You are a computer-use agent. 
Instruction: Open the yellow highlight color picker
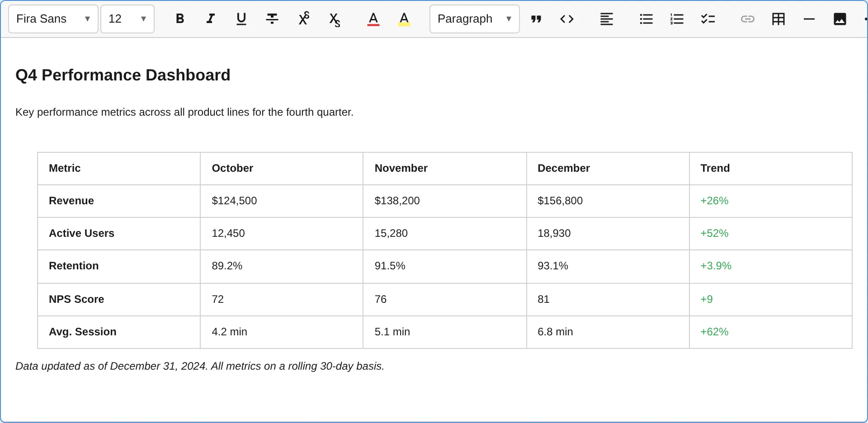coord(404,19)
